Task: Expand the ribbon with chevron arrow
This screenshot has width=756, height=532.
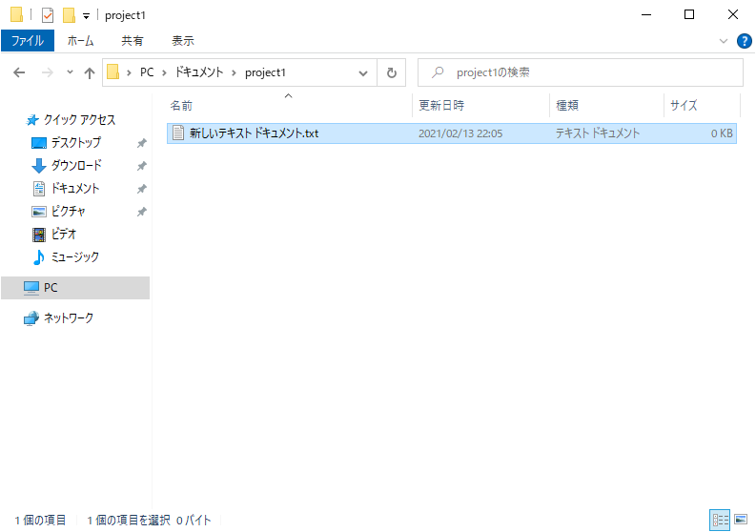Action: point(724,41)
